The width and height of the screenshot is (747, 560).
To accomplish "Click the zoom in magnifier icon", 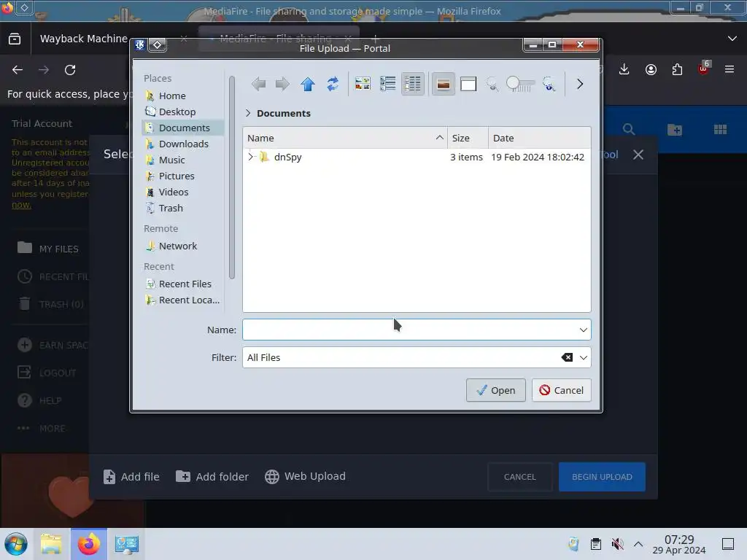I will click(x=549, y=85).
